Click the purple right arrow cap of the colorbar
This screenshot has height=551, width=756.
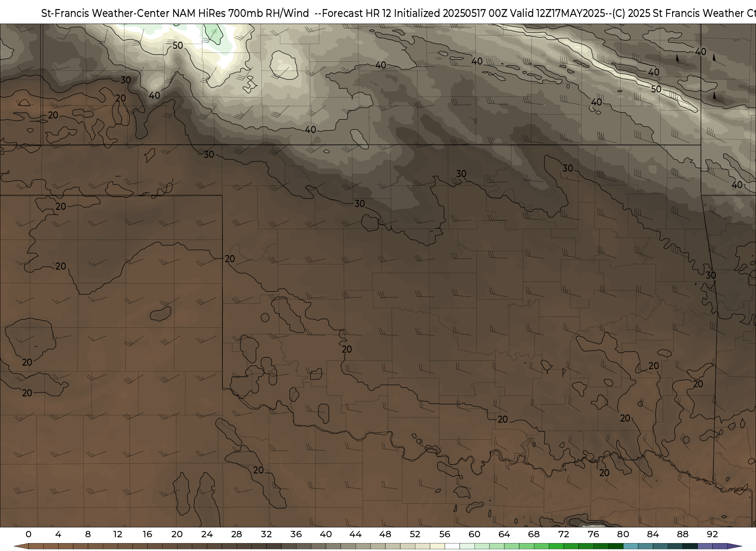coord(734,546)
